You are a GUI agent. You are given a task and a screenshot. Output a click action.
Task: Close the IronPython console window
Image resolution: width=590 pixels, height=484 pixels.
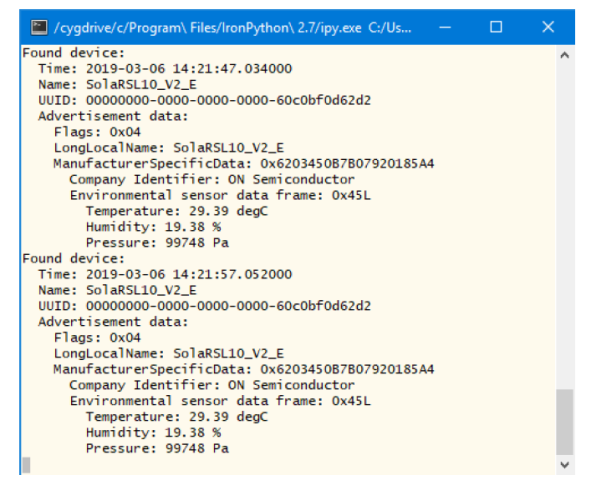pyautogui.click(x=548, y=27)
